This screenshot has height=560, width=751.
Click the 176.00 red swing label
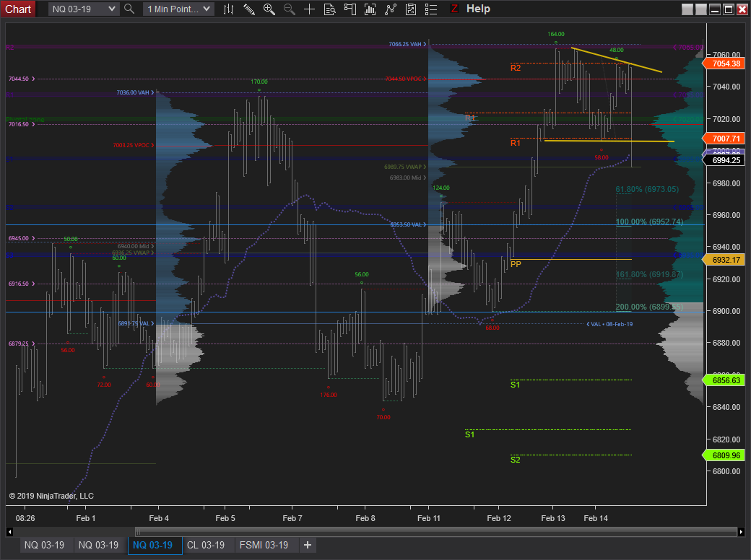coord(329,395)
